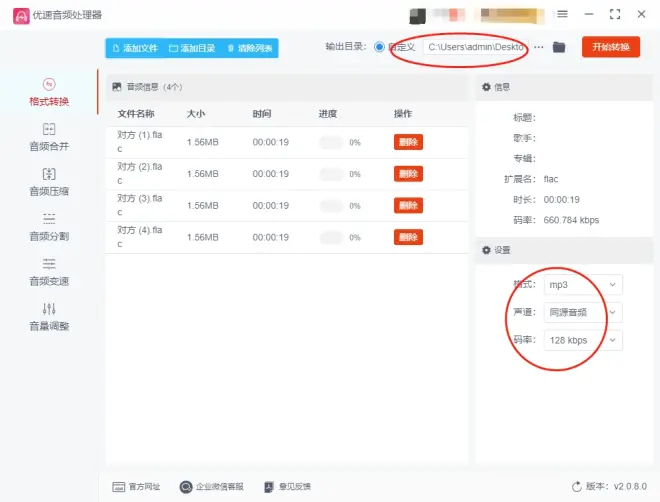The width and height of the screenshot is (660, 502).
Task: Click the 添加目录 add folder button
Action: pos(192,48)
